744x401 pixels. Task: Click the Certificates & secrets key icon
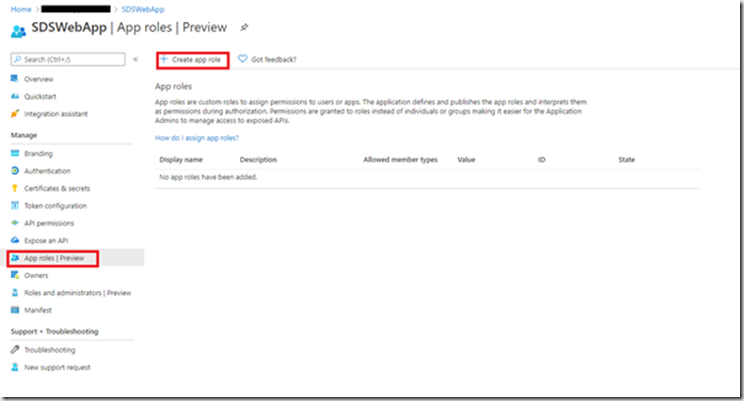point(15,188)
